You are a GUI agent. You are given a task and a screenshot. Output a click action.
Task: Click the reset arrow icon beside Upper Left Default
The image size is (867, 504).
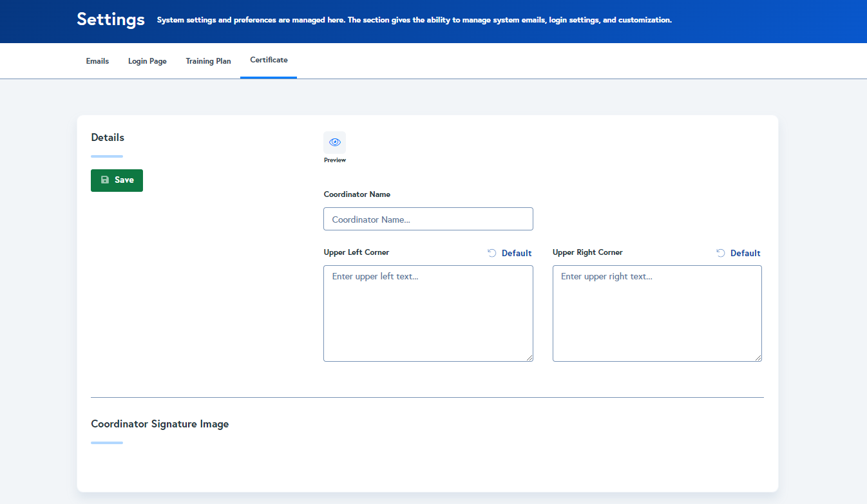[491, 252]
